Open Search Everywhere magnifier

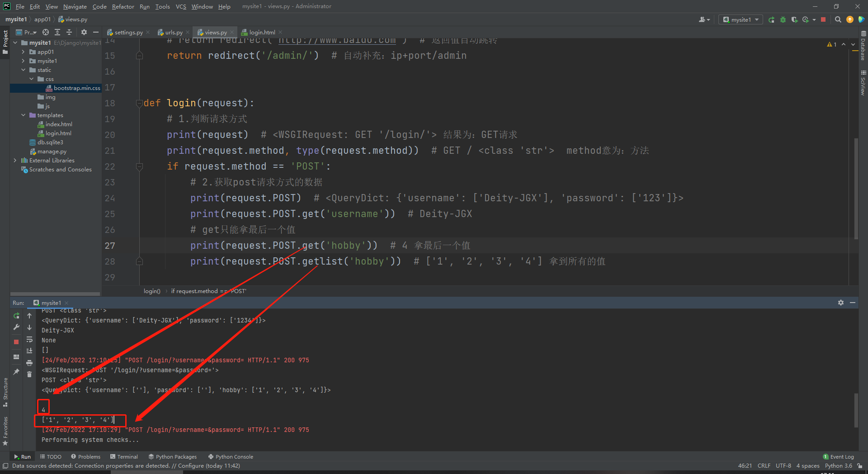tap(838, 19)
